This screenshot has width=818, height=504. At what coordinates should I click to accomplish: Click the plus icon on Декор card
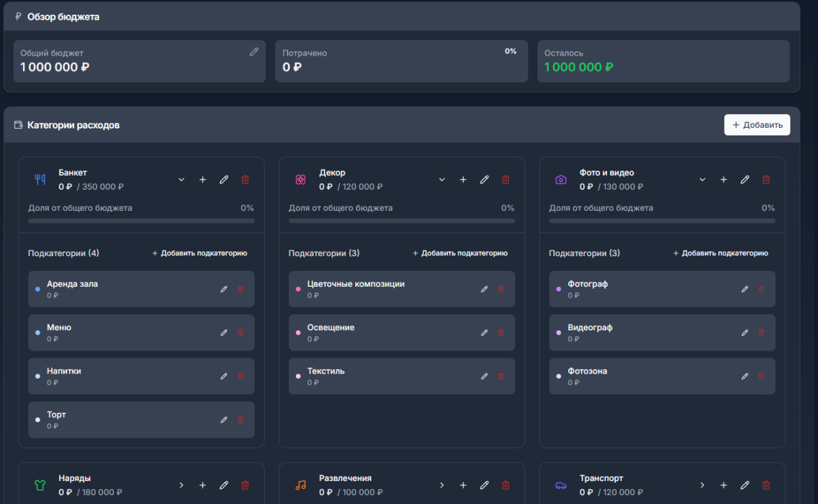(463, 179)
